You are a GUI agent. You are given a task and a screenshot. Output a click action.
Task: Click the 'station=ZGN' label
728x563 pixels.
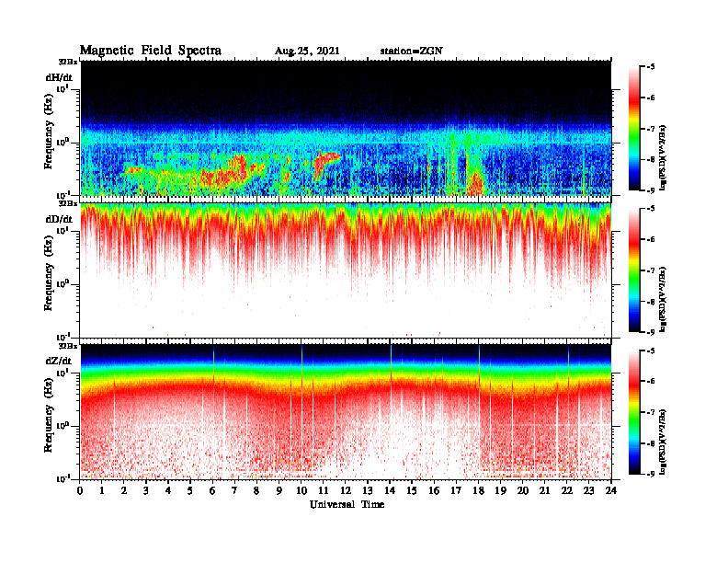click(412, 51)
